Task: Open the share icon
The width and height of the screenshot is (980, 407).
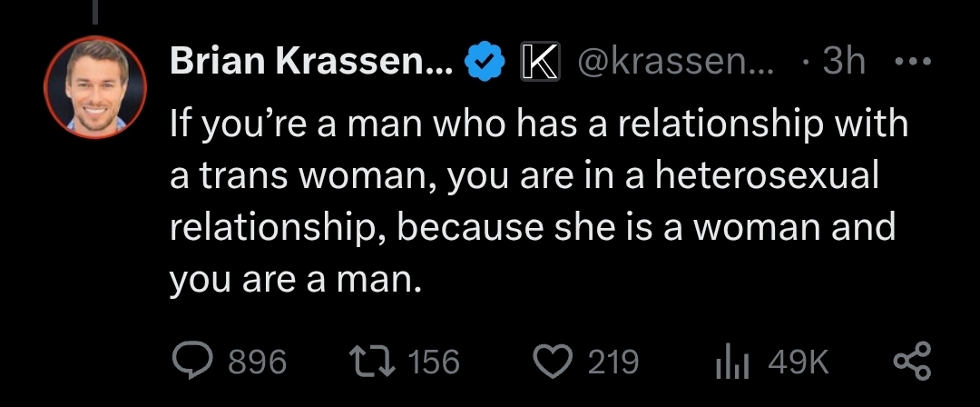Action: [x=913, y=362]
